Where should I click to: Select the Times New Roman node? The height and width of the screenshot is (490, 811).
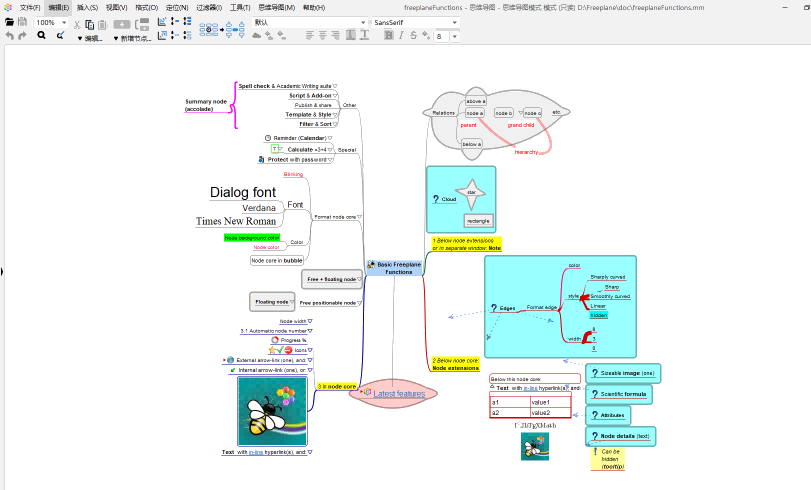coord(236,221)
